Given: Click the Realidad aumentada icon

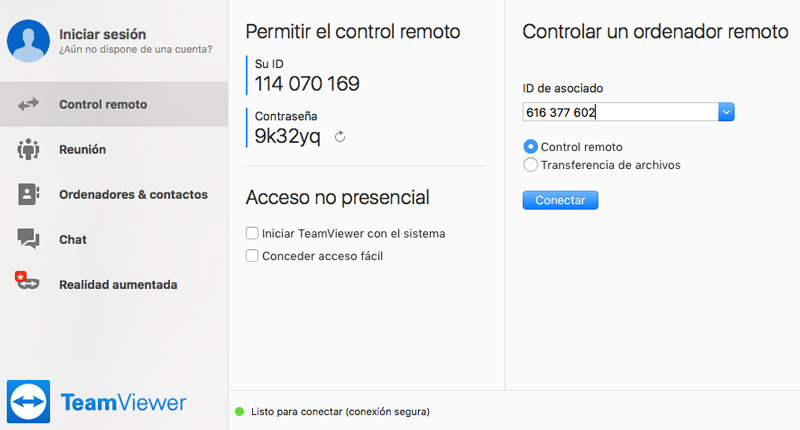Looking at the screenshot, I should (x=27, y=283).
